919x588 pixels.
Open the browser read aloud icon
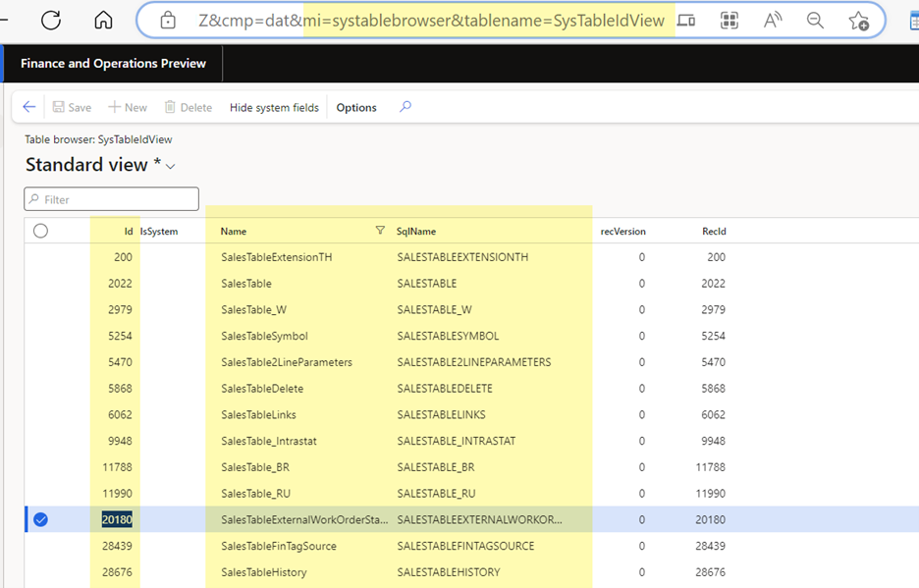pos(773,20)
